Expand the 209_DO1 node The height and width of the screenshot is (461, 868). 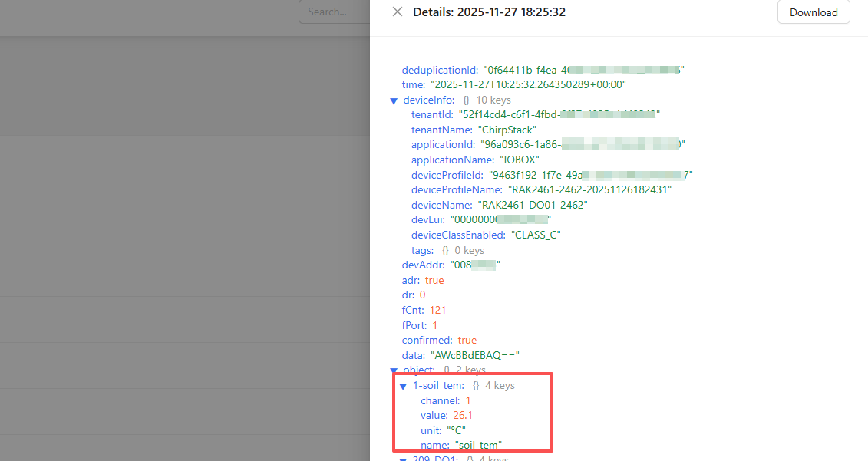point(403,458)
